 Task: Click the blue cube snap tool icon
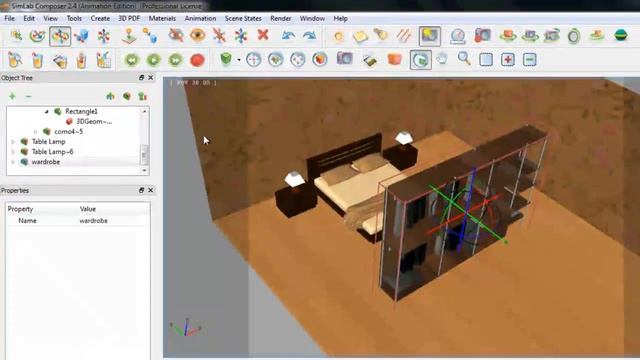coord(82,36)
